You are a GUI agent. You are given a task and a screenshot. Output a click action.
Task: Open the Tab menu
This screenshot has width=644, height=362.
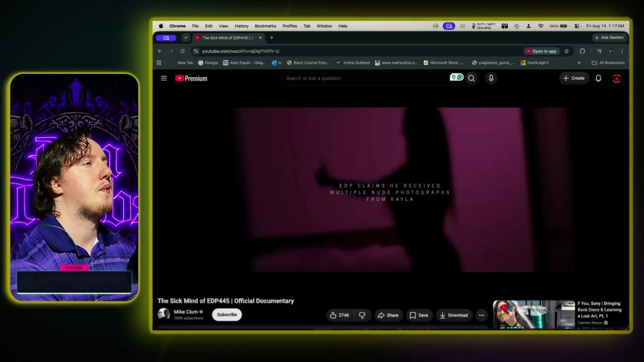coord(307,26)
